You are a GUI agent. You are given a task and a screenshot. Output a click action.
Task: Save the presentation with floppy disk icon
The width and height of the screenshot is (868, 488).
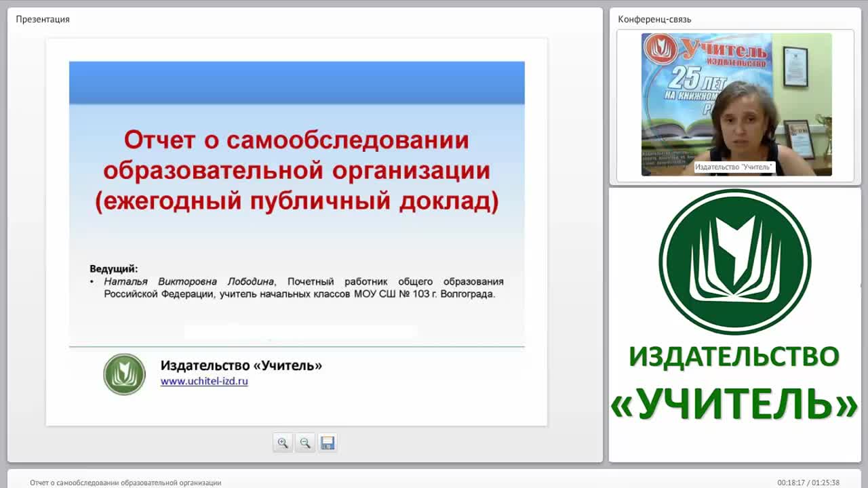pos(328,443)
